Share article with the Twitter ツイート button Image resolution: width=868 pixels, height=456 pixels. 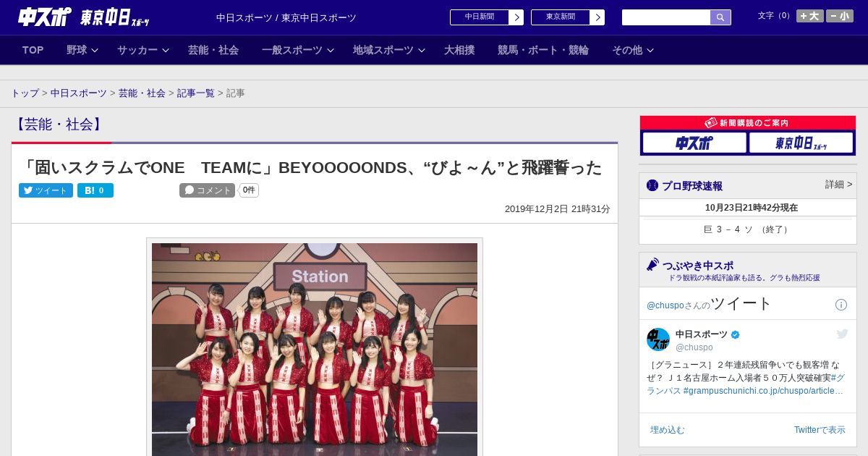tap(46, 190)
